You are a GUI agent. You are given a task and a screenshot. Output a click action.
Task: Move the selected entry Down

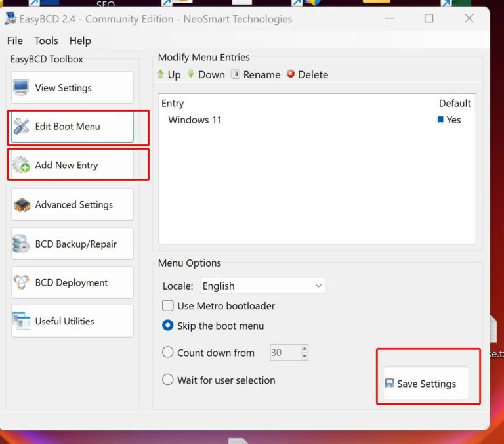[205, 75]
